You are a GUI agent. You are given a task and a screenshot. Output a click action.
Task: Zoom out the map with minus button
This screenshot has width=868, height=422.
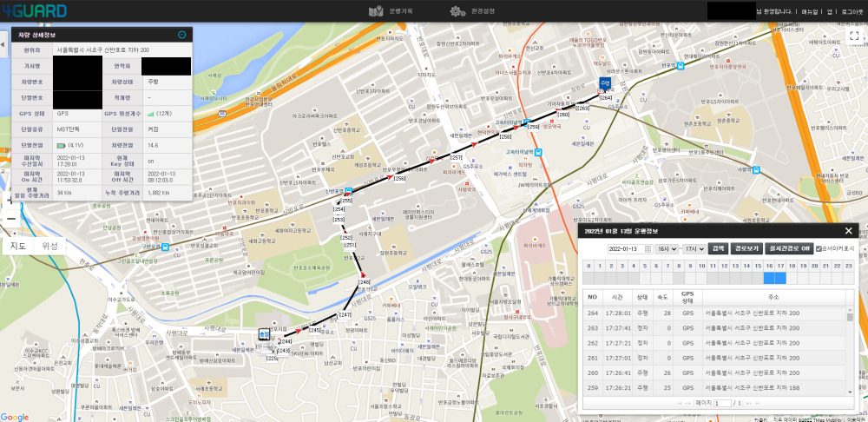click(10, 218)
